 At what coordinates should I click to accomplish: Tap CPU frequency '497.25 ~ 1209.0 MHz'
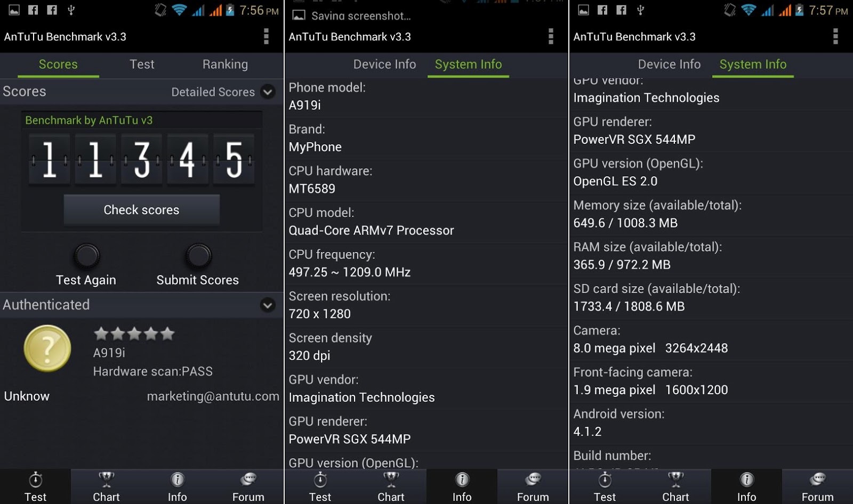[x=350, y=272]
